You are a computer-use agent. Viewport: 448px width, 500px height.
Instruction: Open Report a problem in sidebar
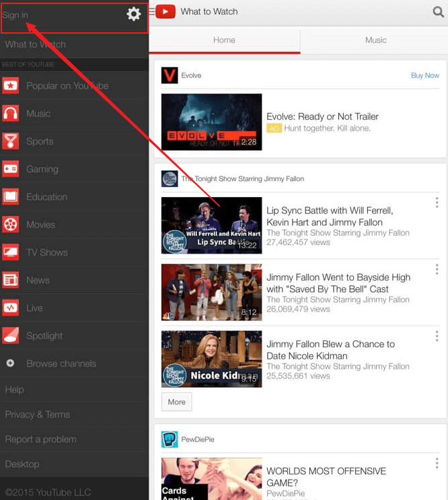(40, 439)
